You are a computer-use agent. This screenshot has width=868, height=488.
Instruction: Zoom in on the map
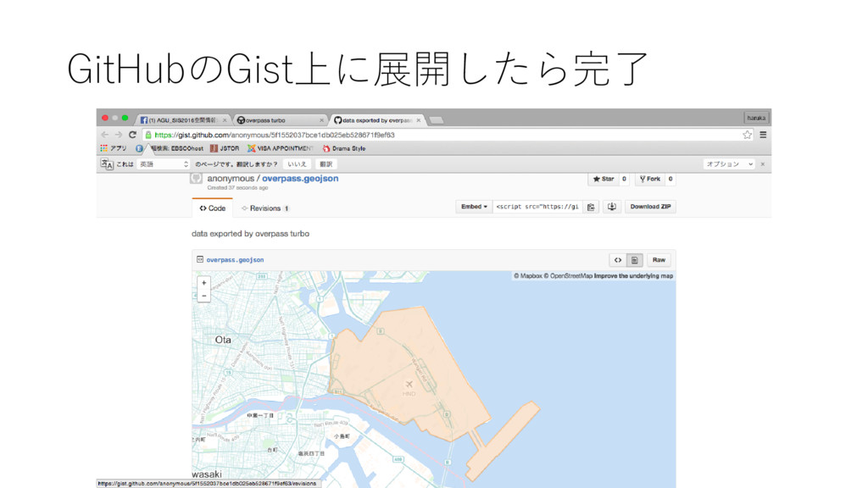click(203, 283)
